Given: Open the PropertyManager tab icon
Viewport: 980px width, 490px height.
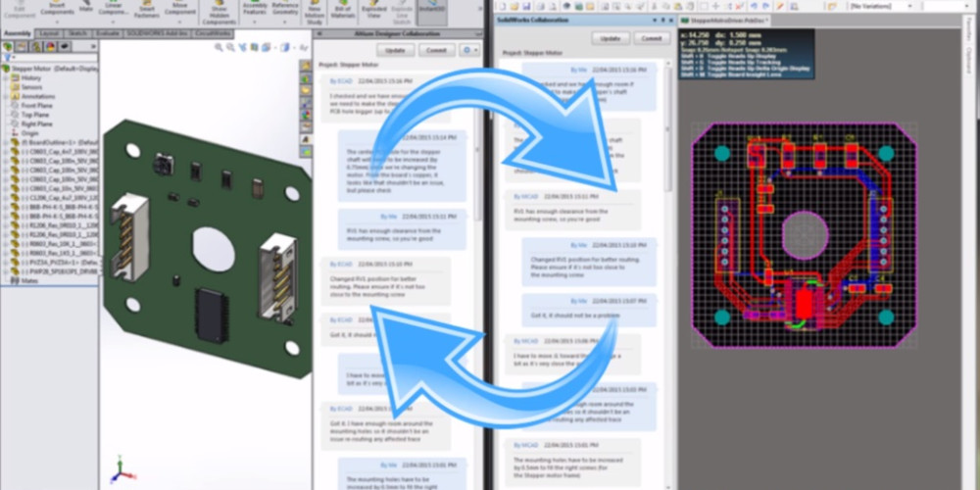Looking at the screenshot, I should [x=22, y=47].
